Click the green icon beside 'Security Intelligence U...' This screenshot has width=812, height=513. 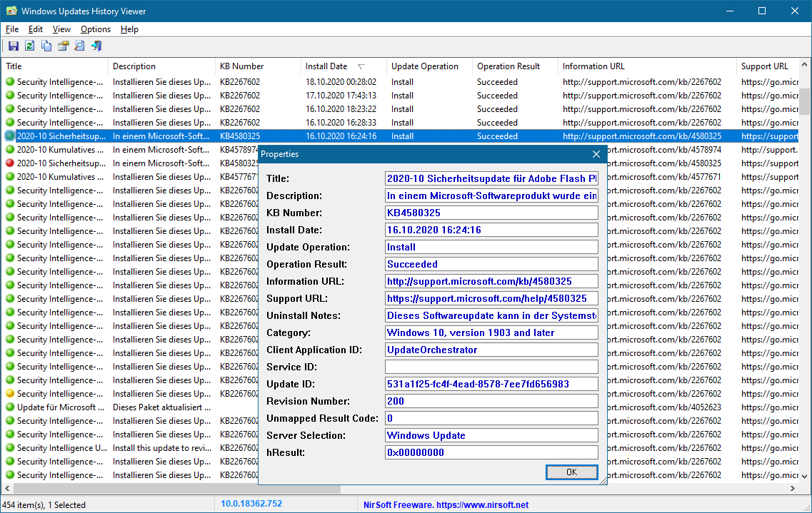click(x=10, y=448)
